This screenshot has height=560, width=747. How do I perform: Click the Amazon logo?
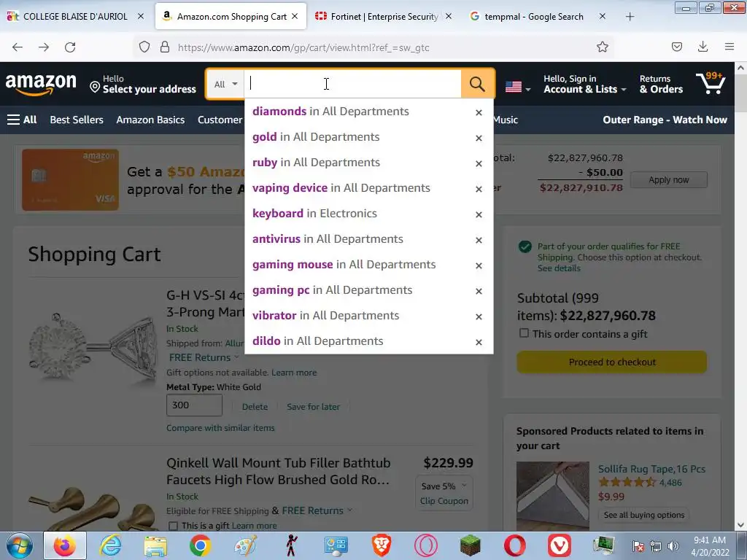pyautogui.click(x=41, y=85)
